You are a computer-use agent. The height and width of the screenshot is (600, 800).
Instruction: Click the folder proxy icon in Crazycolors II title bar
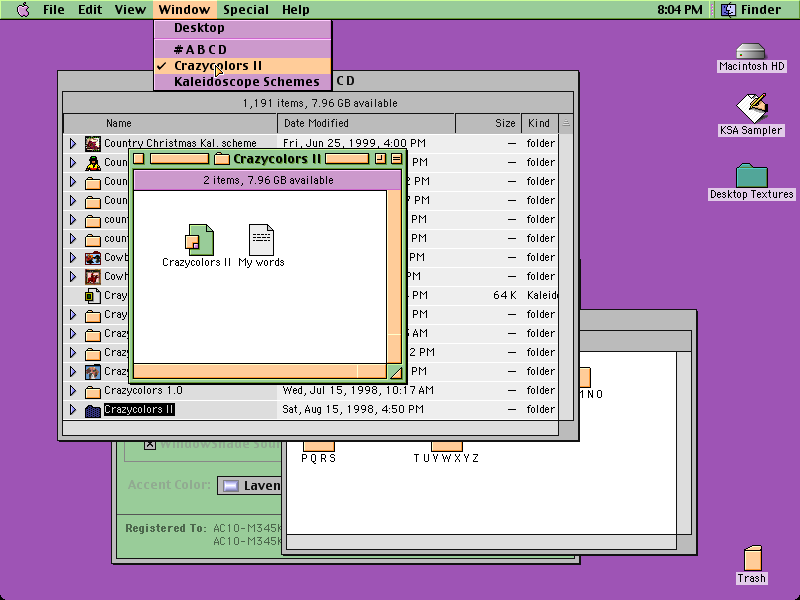222,159
